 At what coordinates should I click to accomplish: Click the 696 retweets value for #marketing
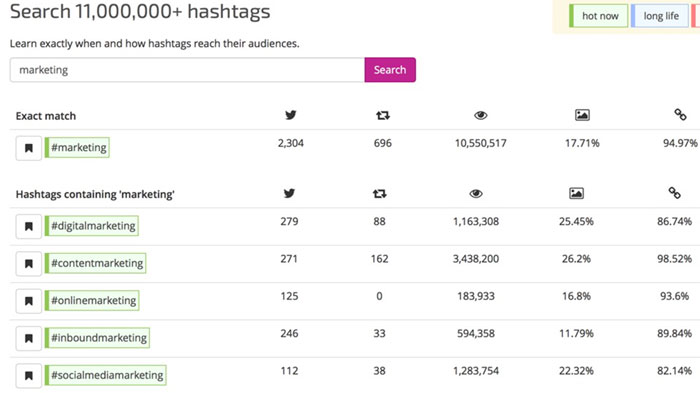(x=383, y=143)
